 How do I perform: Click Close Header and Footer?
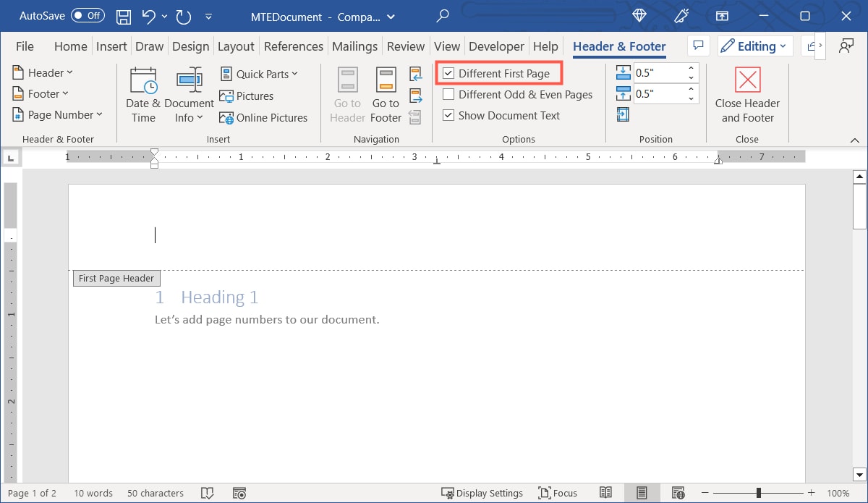[x=746, y=95]
